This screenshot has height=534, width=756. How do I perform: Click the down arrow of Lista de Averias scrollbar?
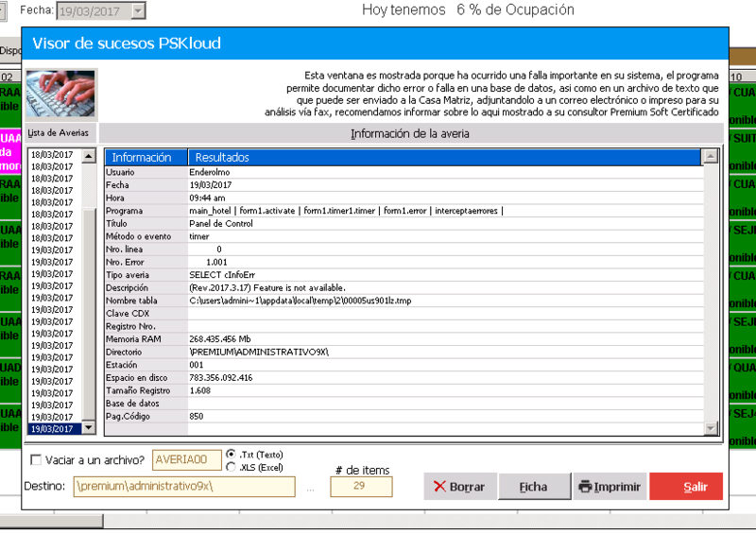tap(89, 427)
